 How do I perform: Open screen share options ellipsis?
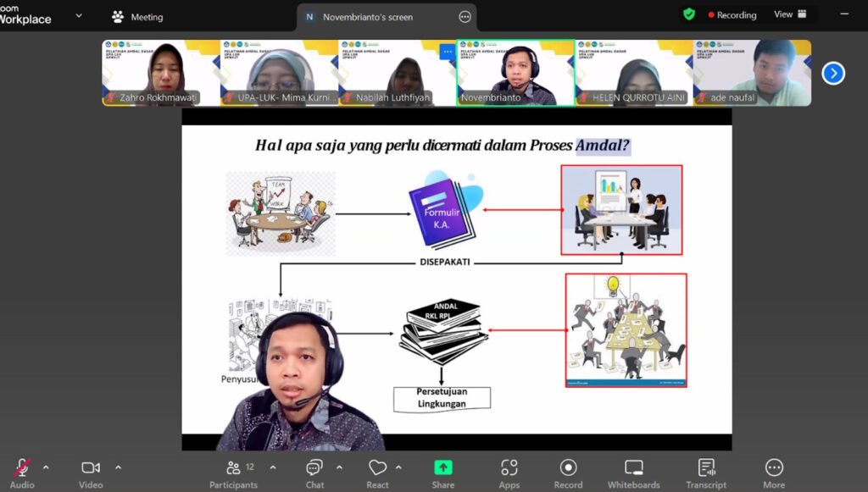465,17
